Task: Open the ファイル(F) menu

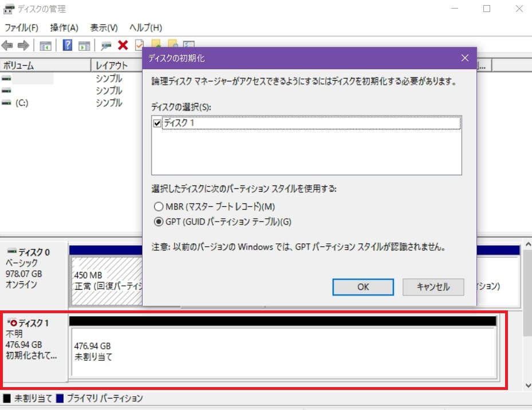Action: [x=21, y=27]
